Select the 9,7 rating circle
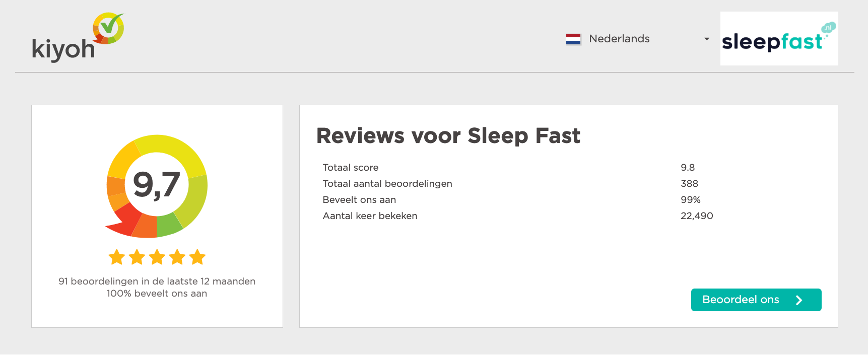 pos(157,185)
